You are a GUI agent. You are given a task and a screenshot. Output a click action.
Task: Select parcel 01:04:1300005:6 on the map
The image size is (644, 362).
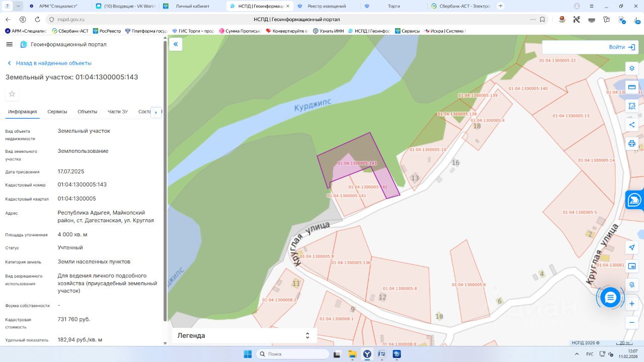tap(469, 285)
